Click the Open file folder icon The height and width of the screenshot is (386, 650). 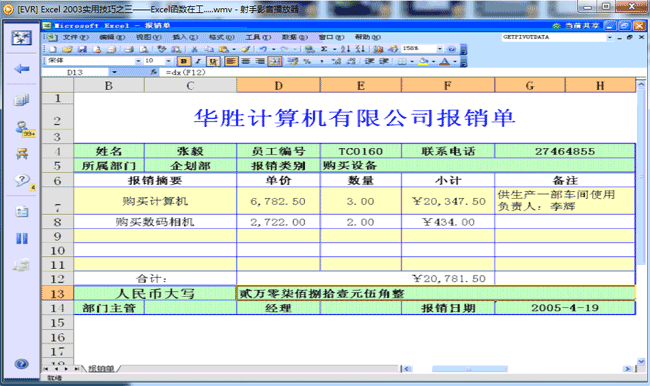67,49
